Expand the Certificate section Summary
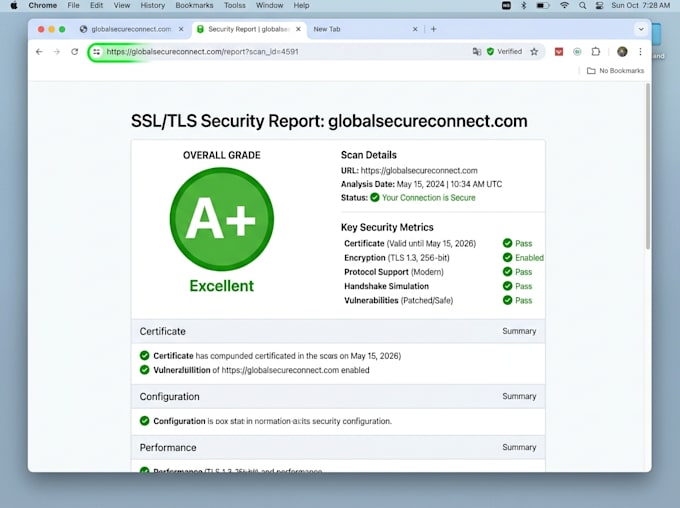680x508 pixels. (519, 331)
